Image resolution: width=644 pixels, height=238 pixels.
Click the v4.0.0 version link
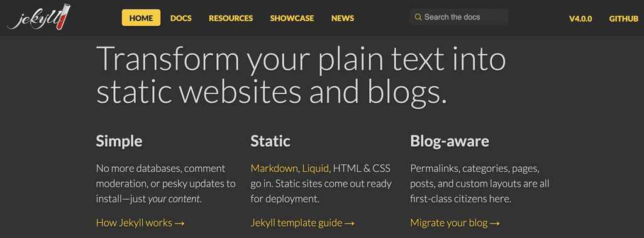(x=580, y=18)
